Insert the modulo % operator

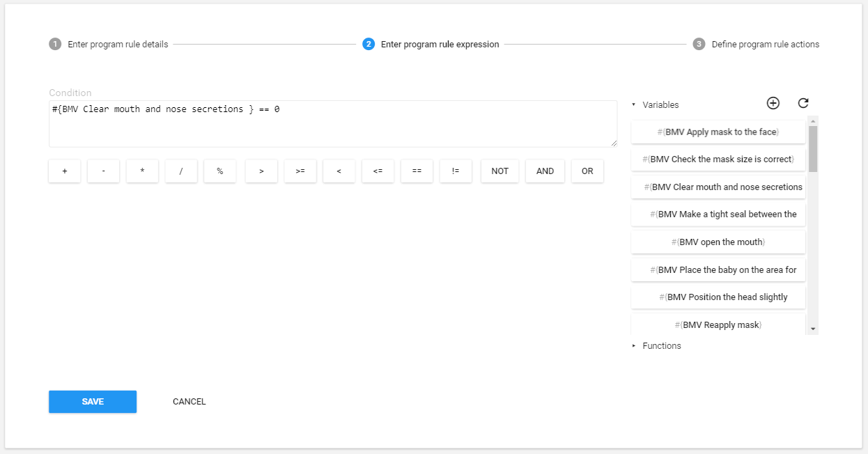[219, 171]
